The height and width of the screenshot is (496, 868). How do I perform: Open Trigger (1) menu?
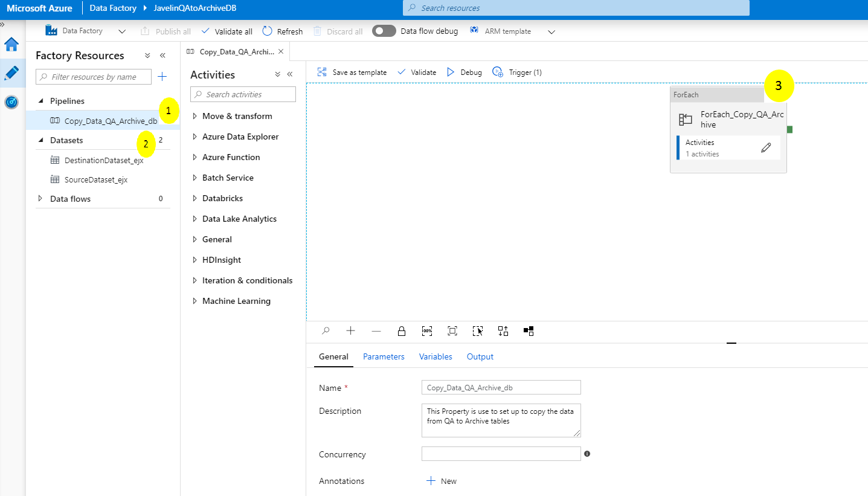(x=516, y=72)
